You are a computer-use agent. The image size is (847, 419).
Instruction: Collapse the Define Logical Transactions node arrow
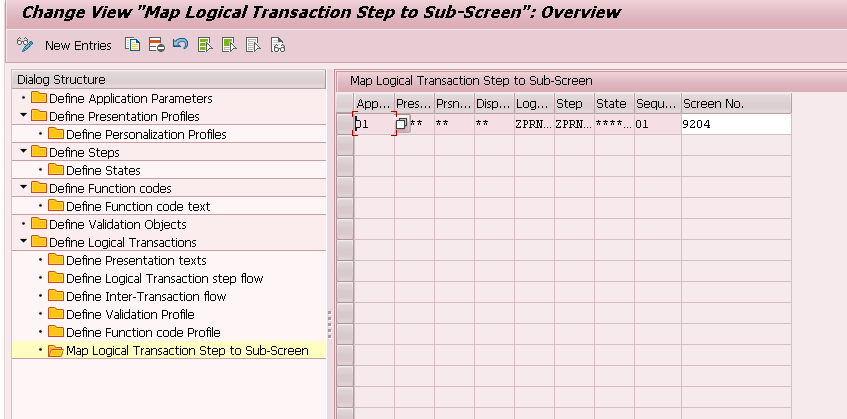[x=23, y=241]
